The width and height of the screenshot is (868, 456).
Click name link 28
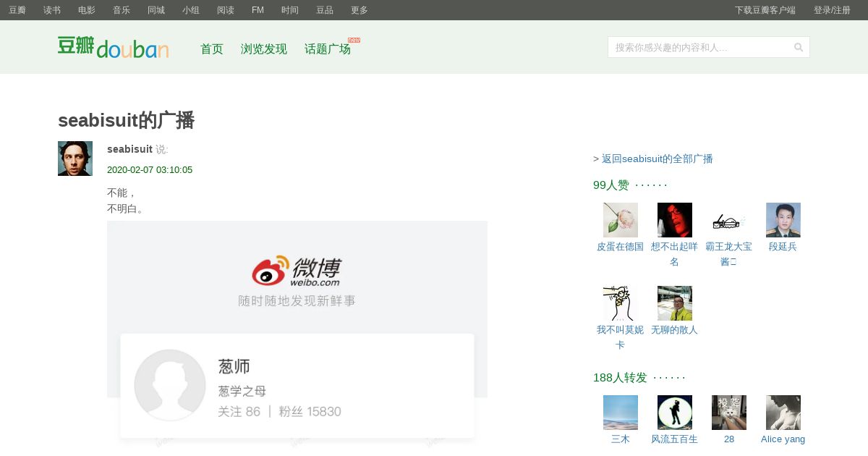pos(729,439)
